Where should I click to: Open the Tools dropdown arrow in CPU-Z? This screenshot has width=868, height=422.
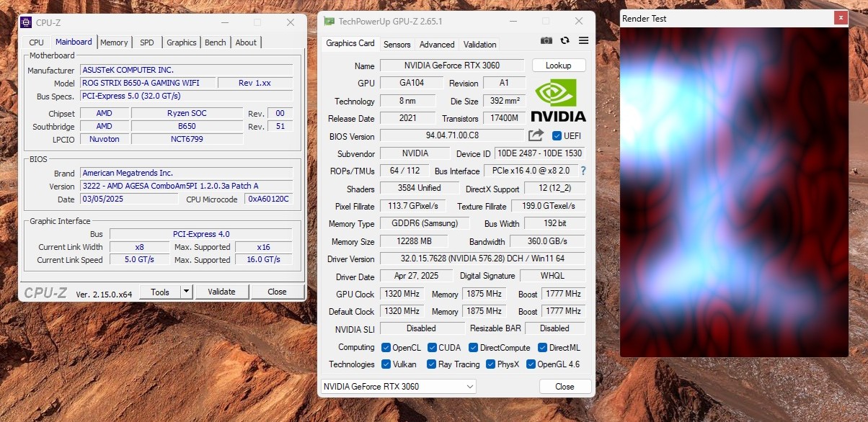[x=186, y=292]
